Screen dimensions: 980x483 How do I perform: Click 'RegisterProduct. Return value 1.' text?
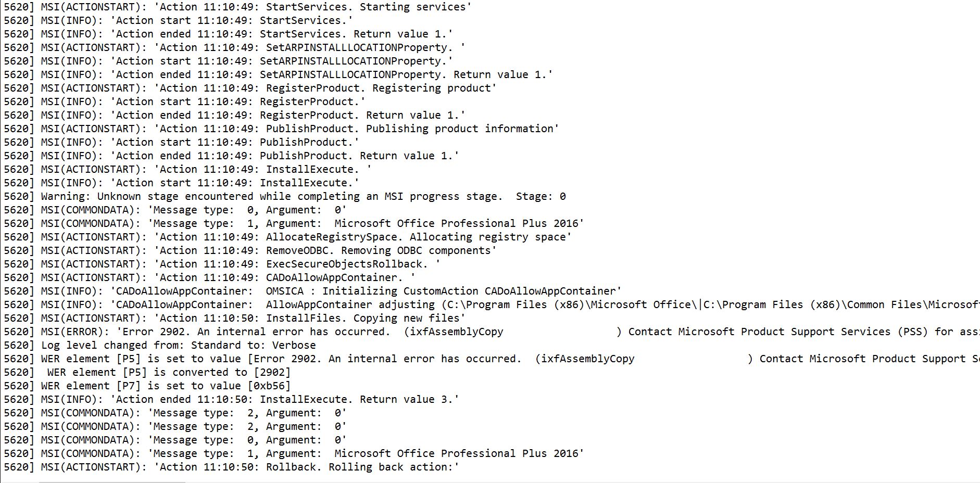[x=359, y=116]
